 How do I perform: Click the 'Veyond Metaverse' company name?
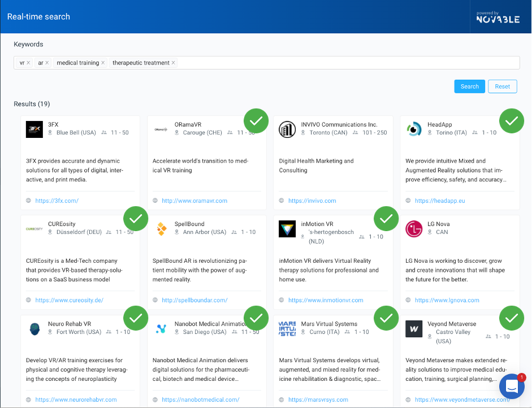point(452,324)
